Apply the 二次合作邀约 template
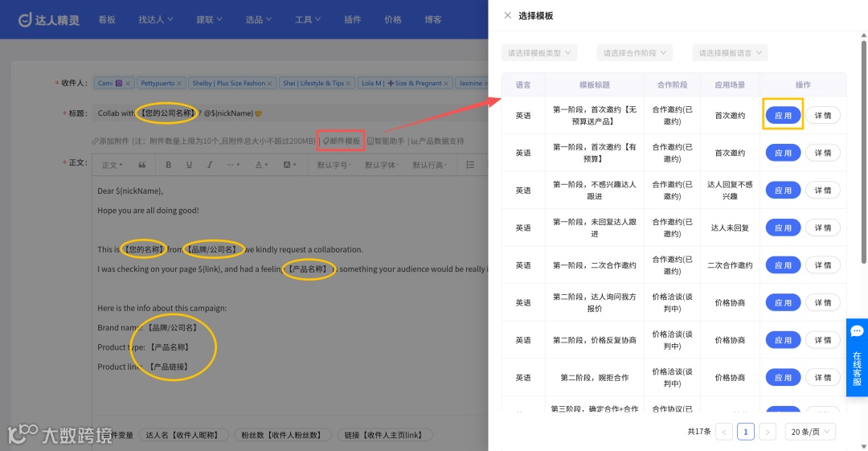Viewport: 868px width, 451px height. point(783,264)
